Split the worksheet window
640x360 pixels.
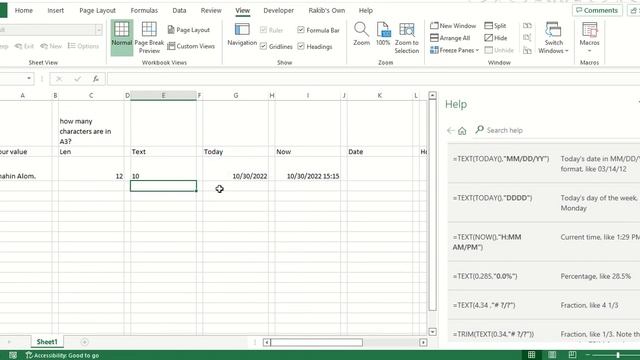coord(496,26)
